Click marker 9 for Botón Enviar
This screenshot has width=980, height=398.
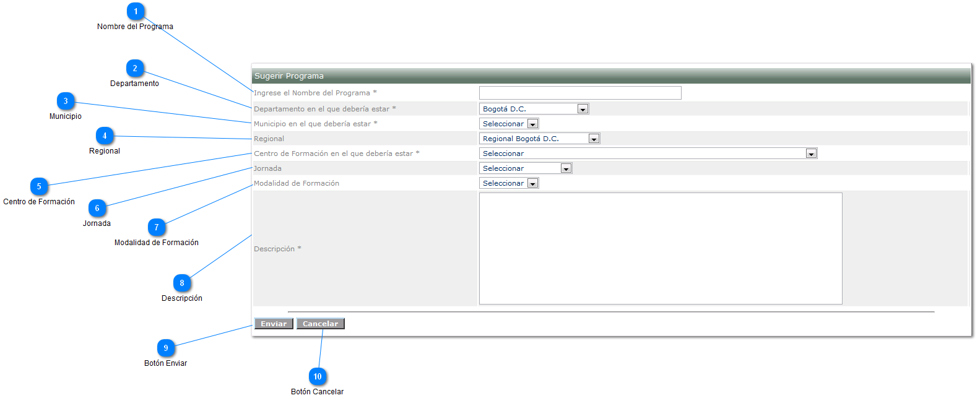point(166,348)
